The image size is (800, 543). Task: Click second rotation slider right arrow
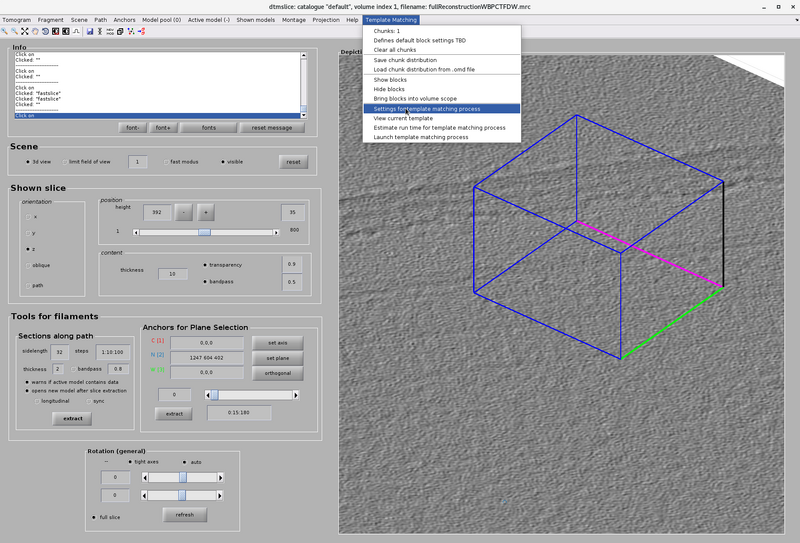(x=220, y=496)
